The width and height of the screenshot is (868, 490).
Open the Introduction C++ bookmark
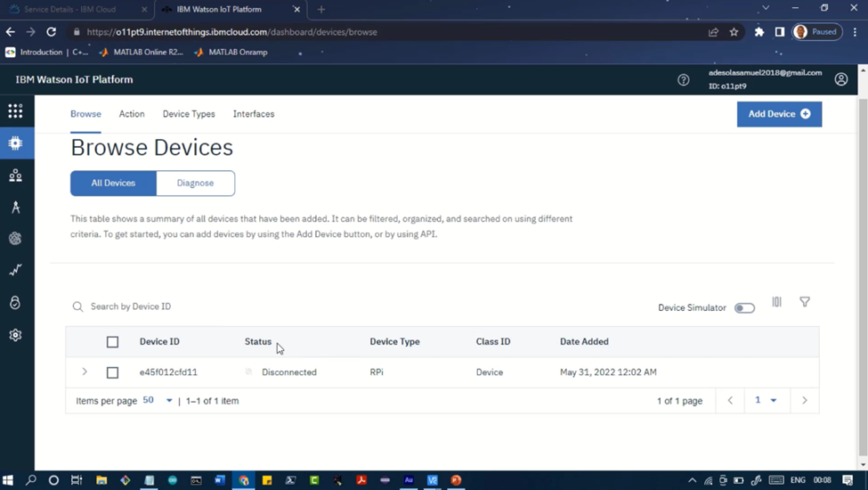(47, 52)
